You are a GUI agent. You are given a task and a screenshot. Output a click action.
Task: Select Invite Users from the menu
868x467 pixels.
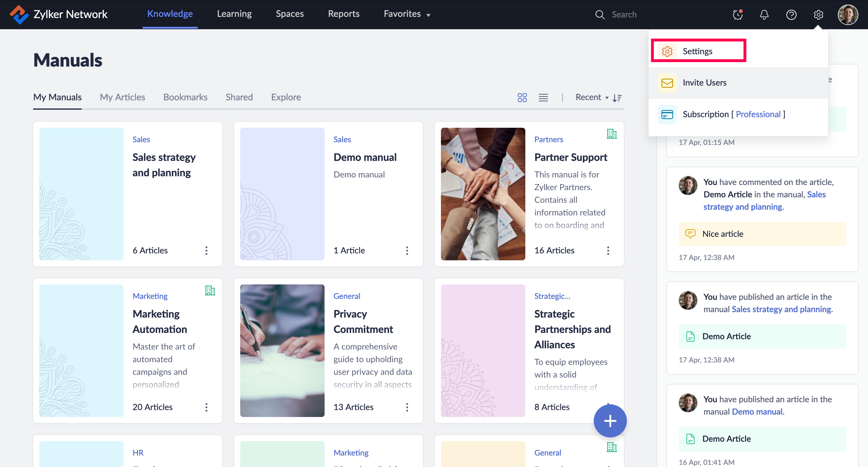pos(704,83)
